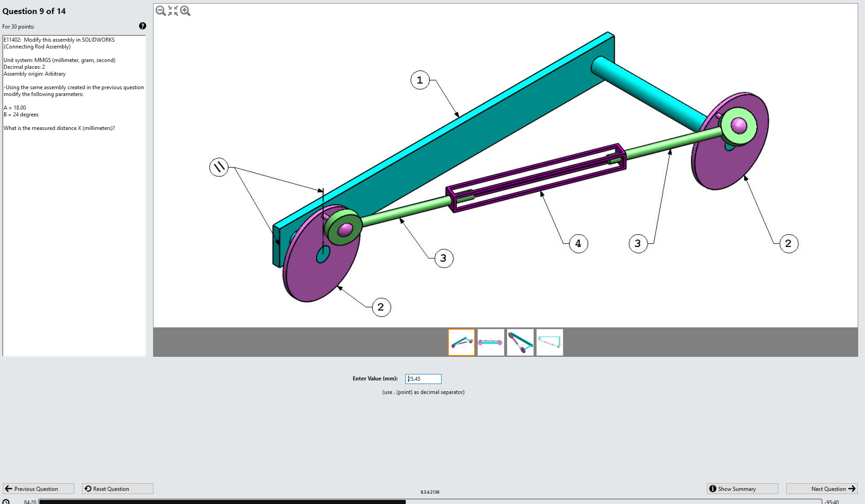The width and height of the screenshot is (865, 504).
Task: Open help via the question mark icon
Action: click(x=143, y=26)
